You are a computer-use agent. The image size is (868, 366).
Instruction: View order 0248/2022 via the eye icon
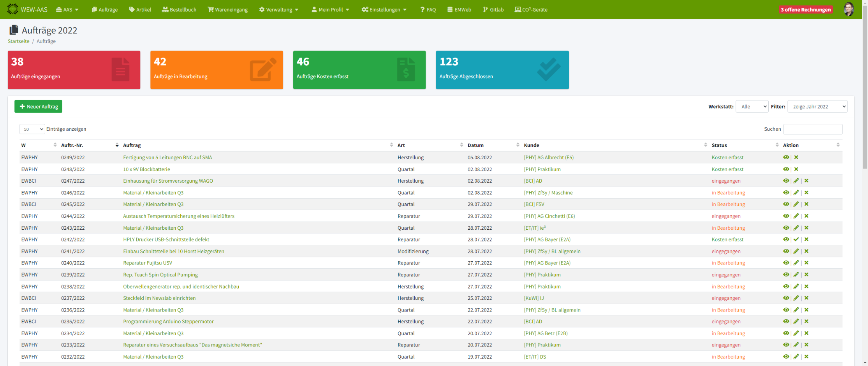[x=786, y=169]
